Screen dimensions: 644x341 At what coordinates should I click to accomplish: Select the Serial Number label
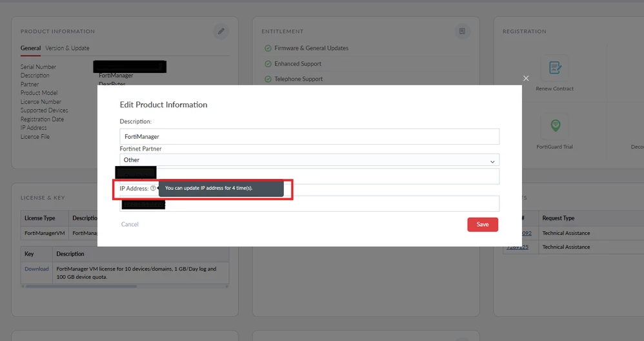pyautogui.click(x=38, y=67)
